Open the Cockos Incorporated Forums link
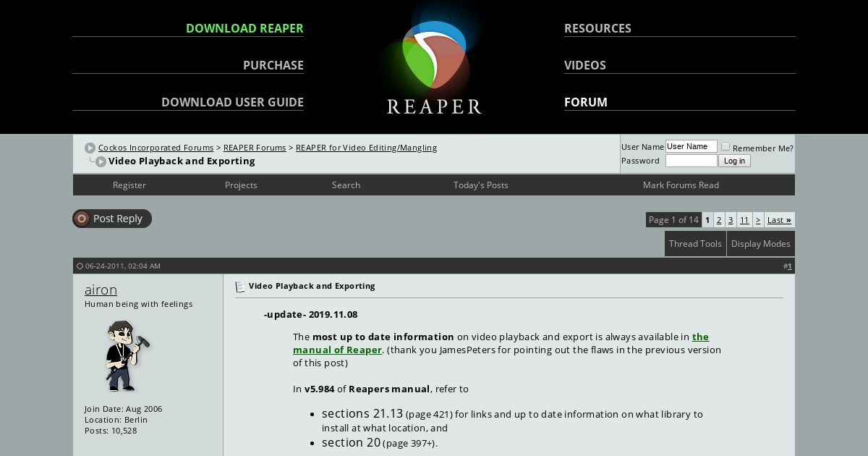This screenshot has height=456, width=868. point(156,148)
